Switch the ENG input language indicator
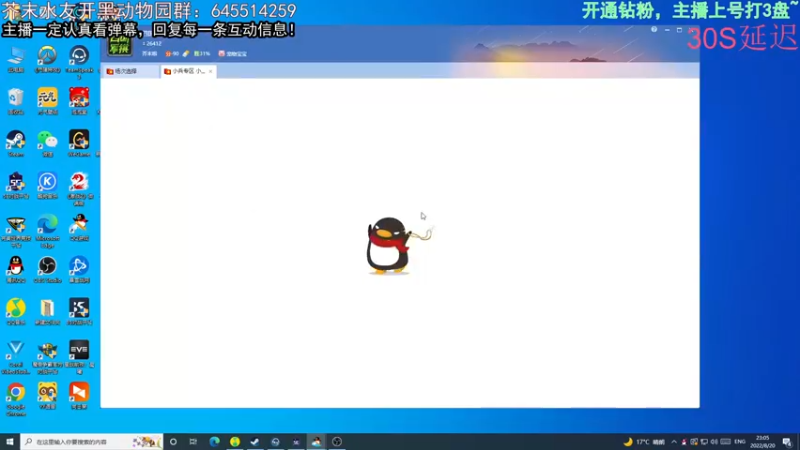The image size is (800, 450). coord(740,442)
